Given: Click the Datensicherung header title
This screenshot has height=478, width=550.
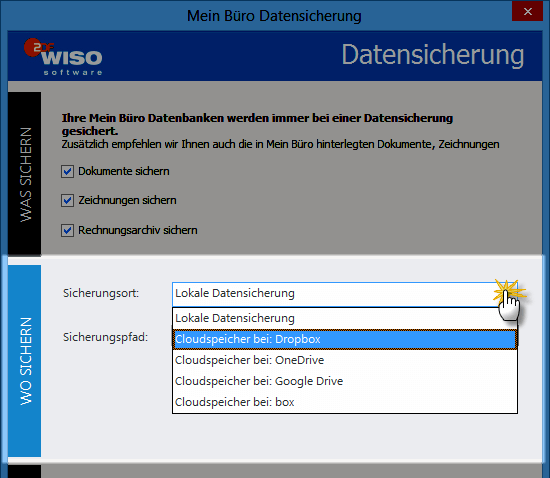Looking at the screenshot, I should tap(433, 55).
